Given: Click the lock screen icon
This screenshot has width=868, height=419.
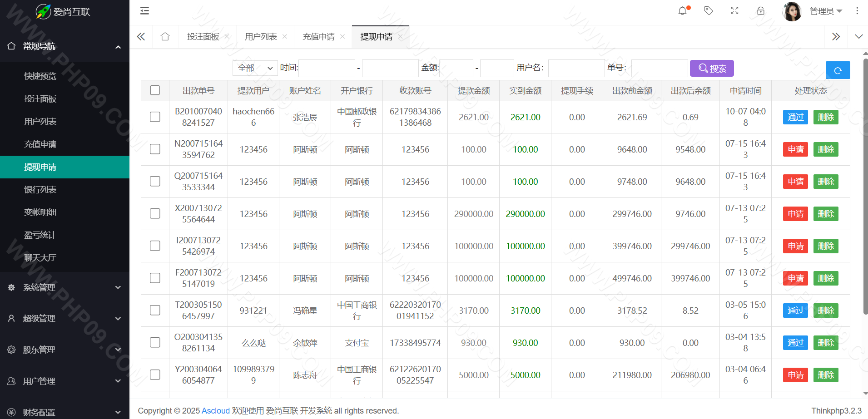Looking at the screenshot, I should (x=761, y=11).
